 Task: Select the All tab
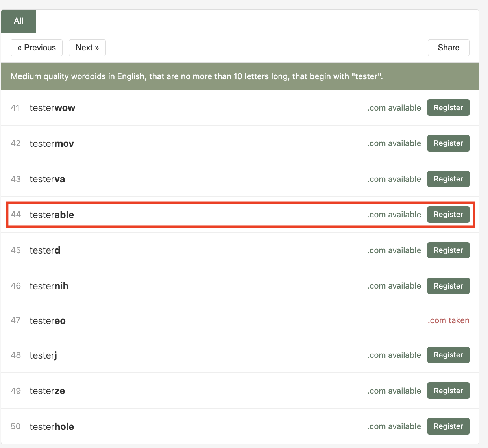pyautogui.click(x=18, y=21)
